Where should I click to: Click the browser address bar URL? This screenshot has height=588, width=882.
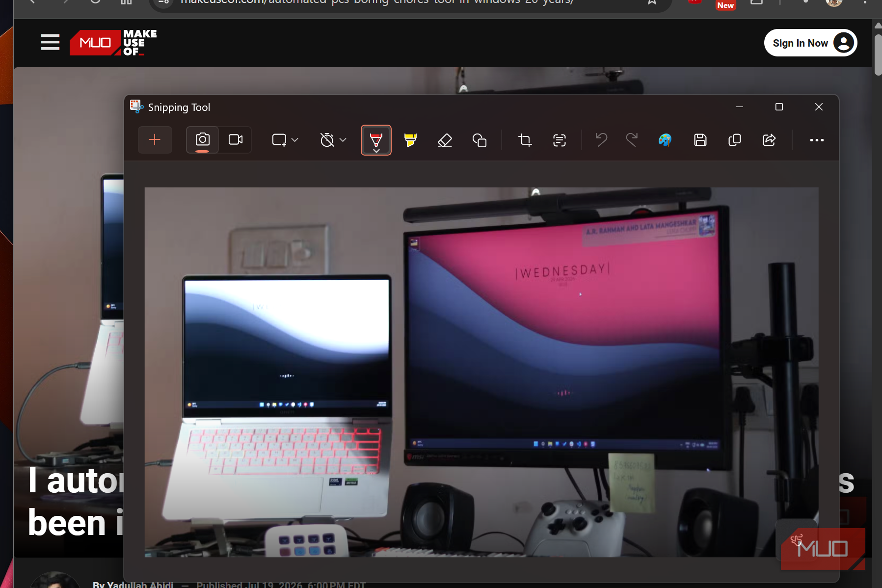click(x=377, y=1)
